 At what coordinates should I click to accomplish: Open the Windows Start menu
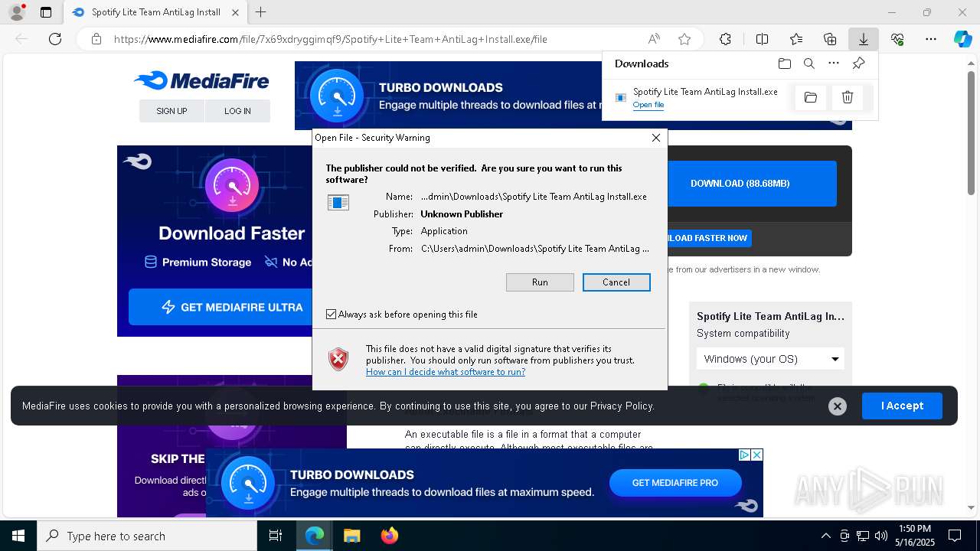click(18, 536)
